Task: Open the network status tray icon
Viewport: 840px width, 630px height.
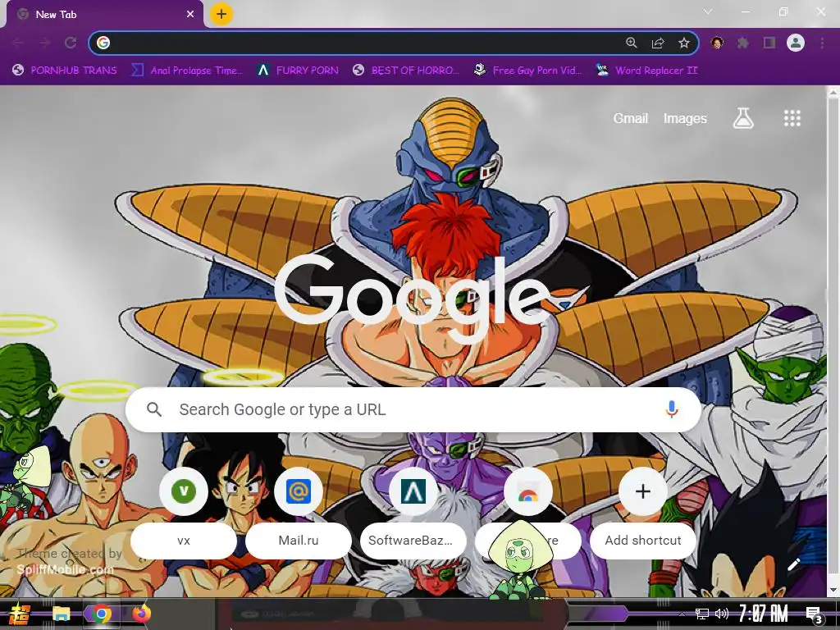Action: coord(701,614)
